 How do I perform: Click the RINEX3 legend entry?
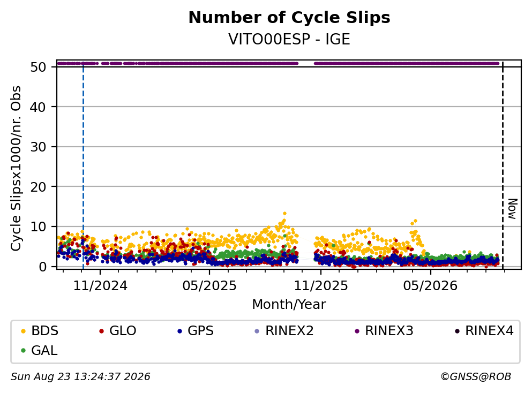384,330
